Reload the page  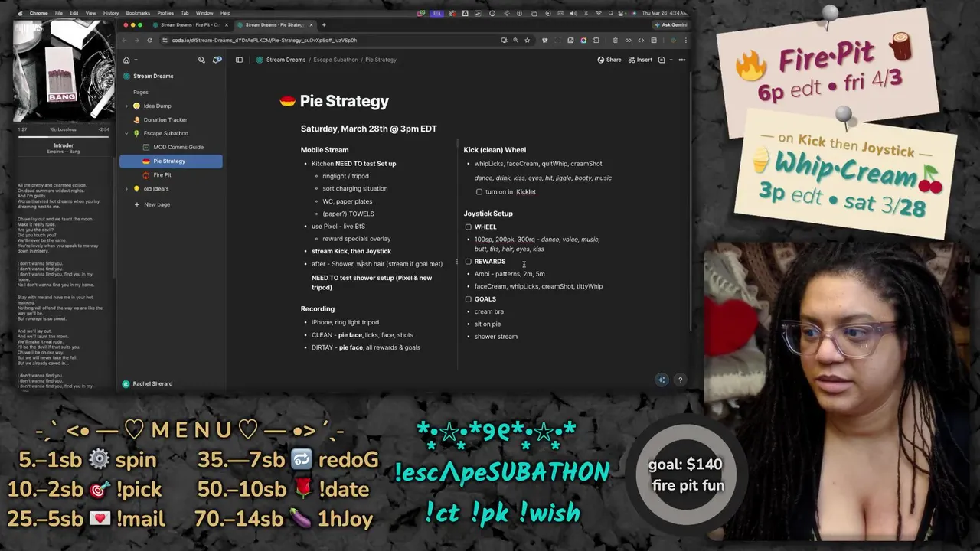149,40
